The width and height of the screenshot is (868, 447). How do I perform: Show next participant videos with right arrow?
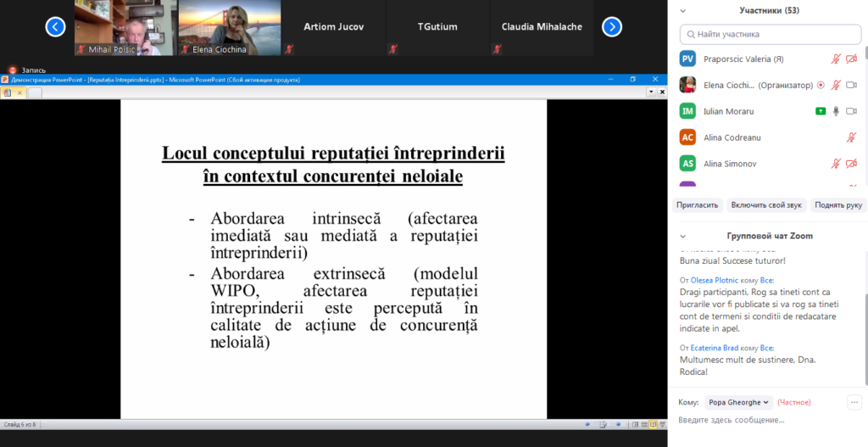612,26
